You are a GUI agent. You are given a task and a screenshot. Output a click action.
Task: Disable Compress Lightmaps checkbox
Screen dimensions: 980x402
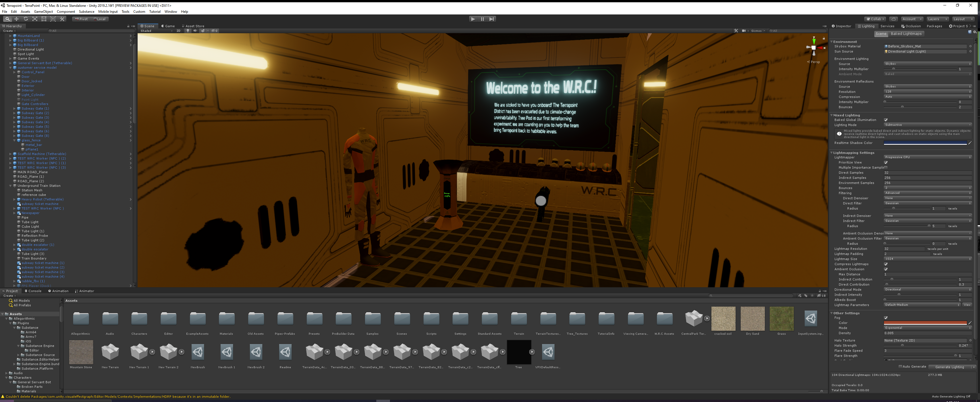click(886, 264)
